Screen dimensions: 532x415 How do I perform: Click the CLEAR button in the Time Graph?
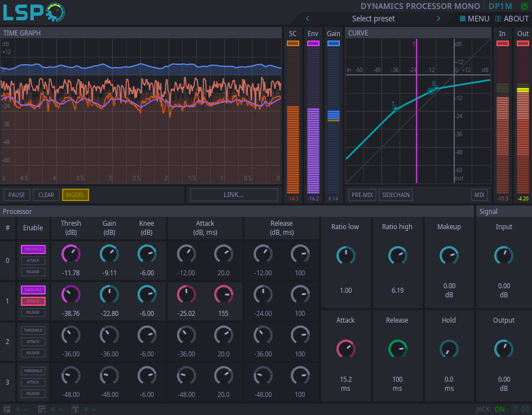[x=45, y=194]
